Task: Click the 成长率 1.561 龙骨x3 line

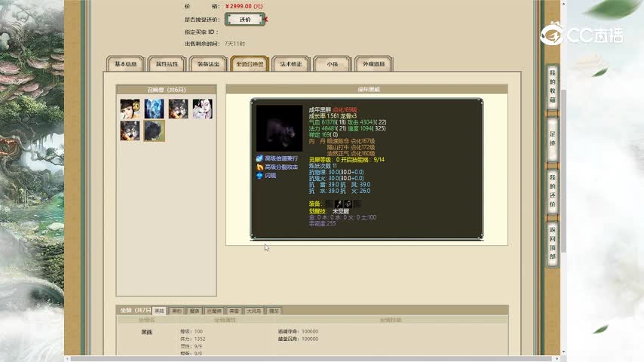Action: (x=333, y=116)
